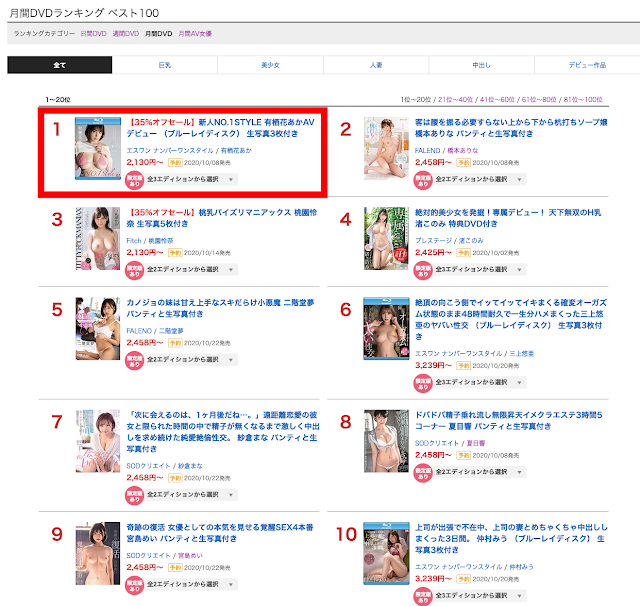Open the SODクリエイト link on rank 8
Viewport: 640px width, 606px height.
437,443
